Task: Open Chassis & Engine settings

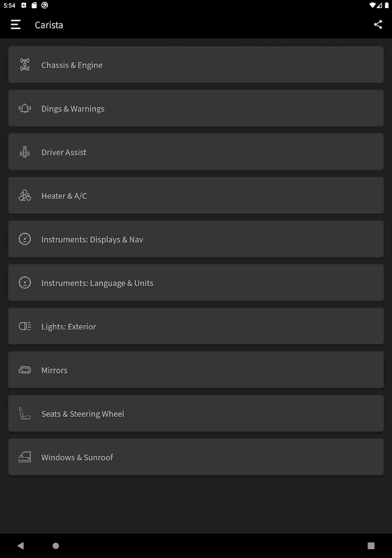Action: pyautogui.click(x=196, y=65)
